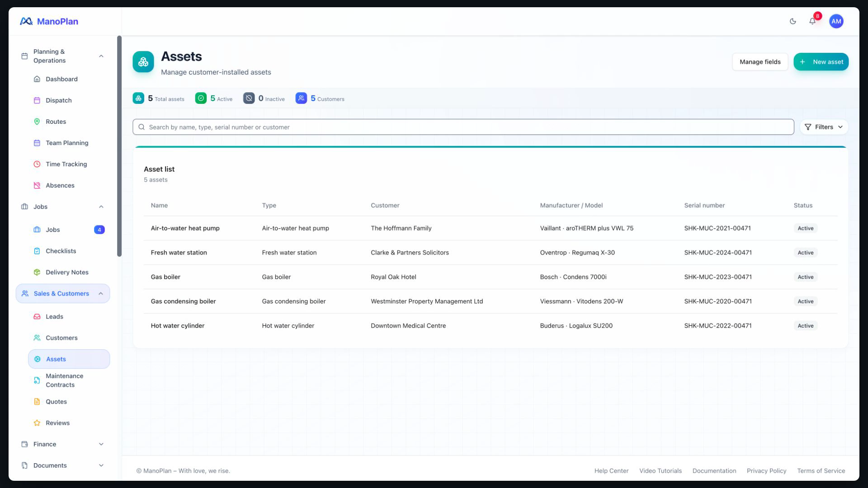Open Reviews star icon
Viewport: 868px width, 488px height.
tap(37, 423)
